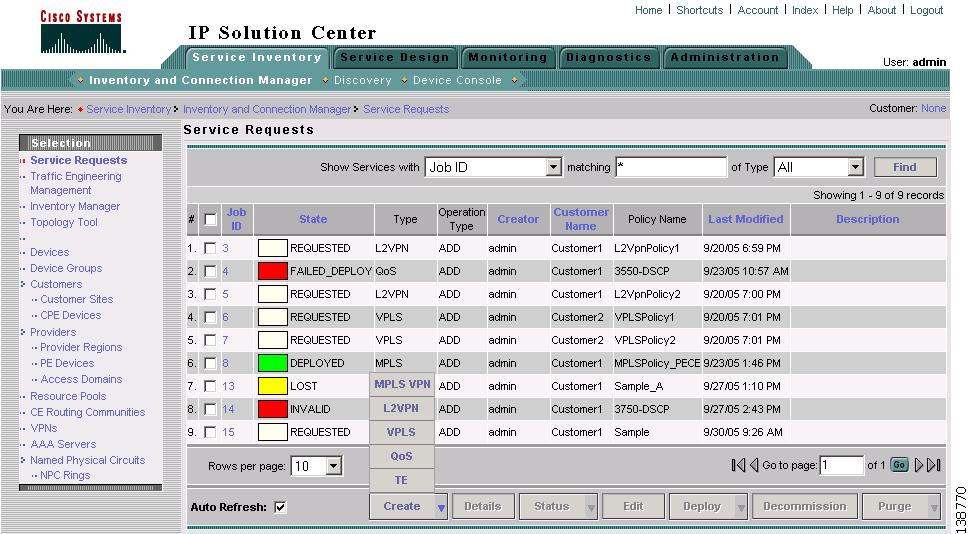Click the Logout link
This screenshot has width=968, height=534.
(x=926, y=10)
